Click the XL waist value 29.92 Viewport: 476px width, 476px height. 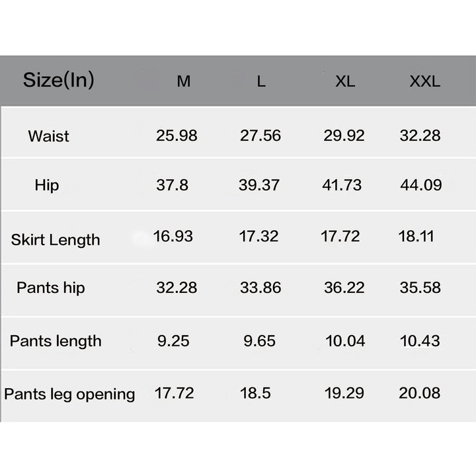pos(344,136)
